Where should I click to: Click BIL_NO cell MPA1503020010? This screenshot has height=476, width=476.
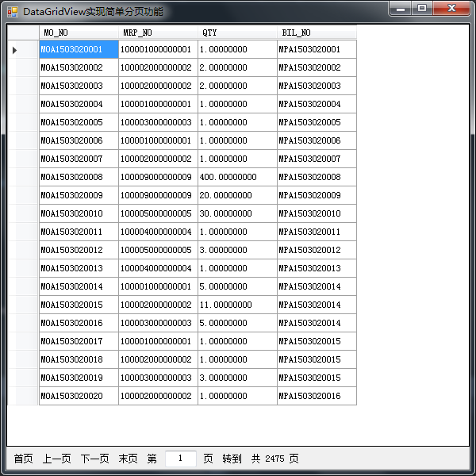point(317,213)
